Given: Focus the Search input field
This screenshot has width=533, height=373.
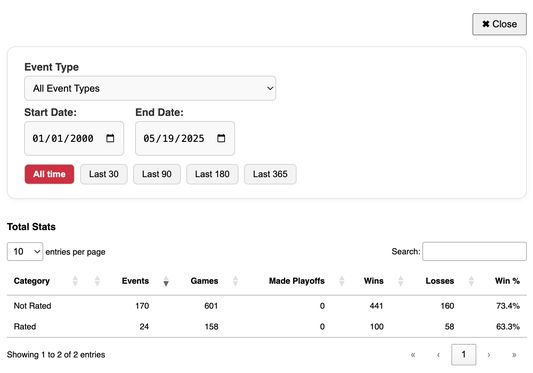Looking at the screenshot, I should click(475, 252).
